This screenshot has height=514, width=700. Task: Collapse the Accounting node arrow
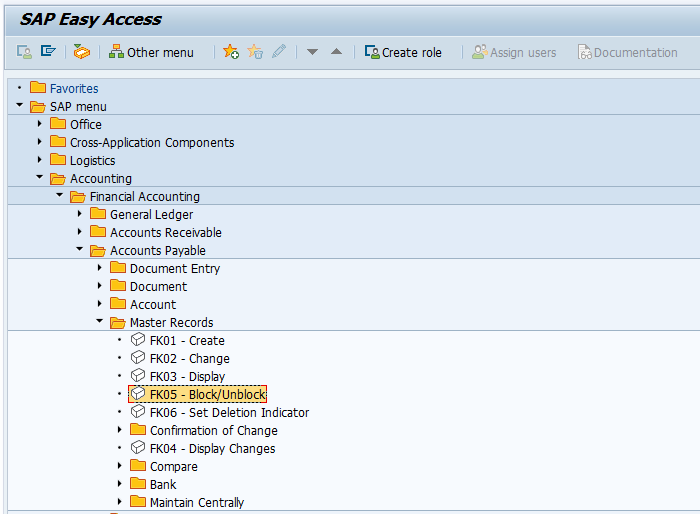pos(40,177)
